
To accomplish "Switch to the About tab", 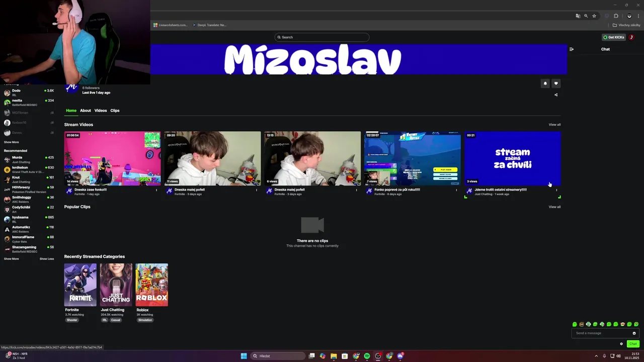I will tap(86, 111).
